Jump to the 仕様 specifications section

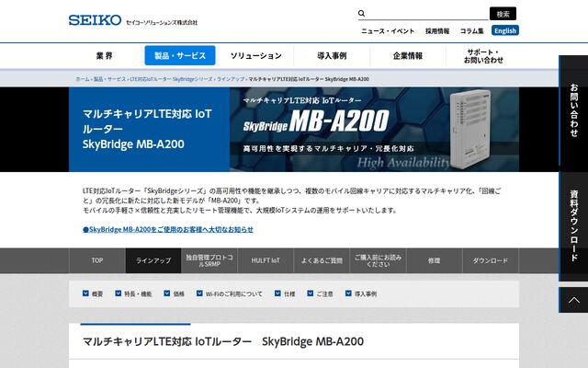(x=289, y=294)
